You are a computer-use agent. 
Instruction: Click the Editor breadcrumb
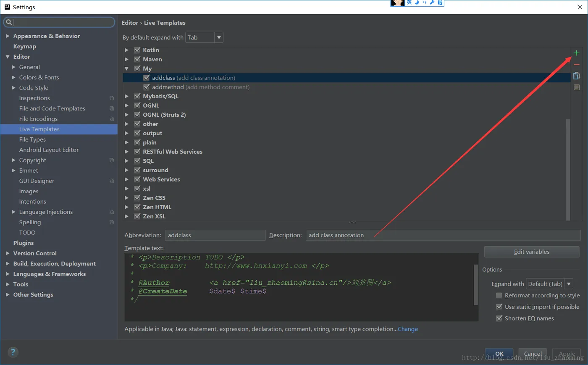[x=130, y=23]
